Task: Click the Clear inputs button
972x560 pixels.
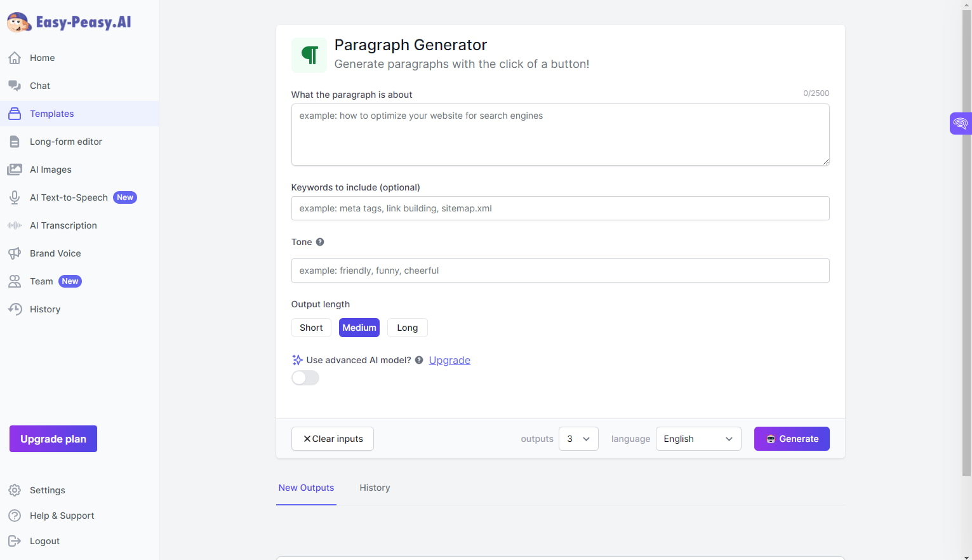Action: click(x=333, y=439)
